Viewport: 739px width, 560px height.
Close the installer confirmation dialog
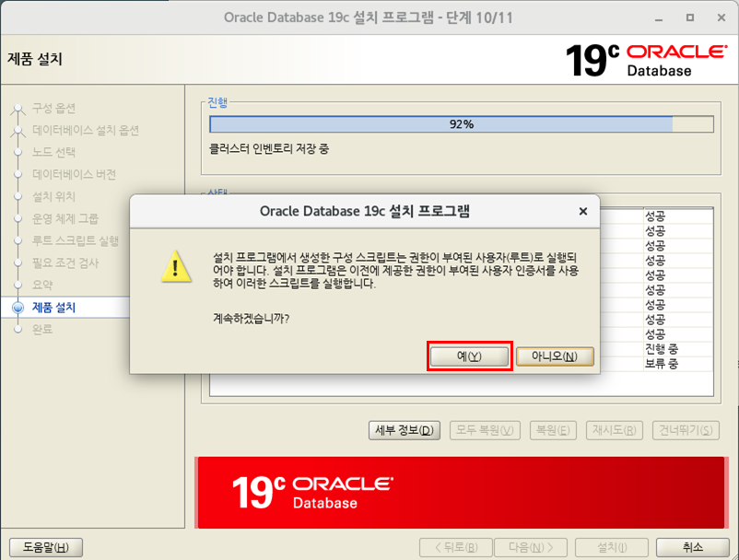(x=583, y=212)
